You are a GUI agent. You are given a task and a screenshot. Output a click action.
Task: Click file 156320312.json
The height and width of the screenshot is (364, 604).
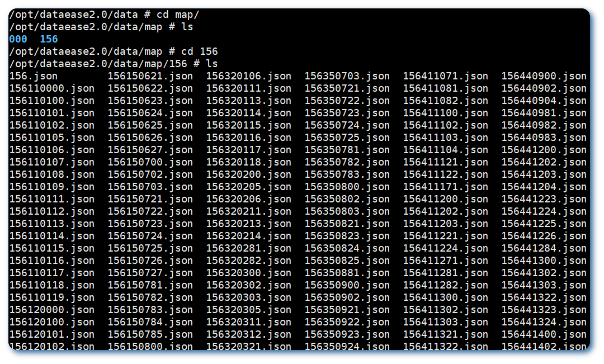[249, 335]
